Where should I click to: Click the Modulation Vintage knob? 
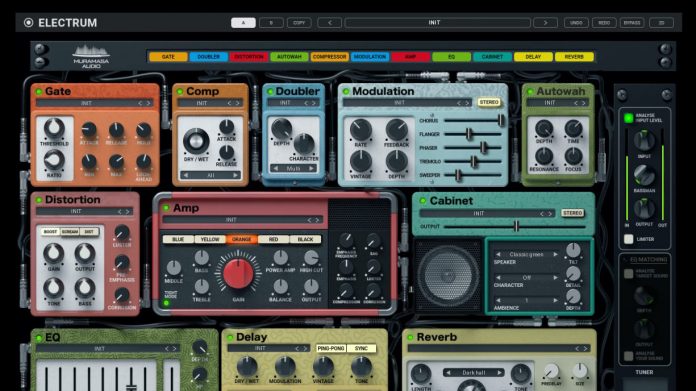click(x=360, y=162)
